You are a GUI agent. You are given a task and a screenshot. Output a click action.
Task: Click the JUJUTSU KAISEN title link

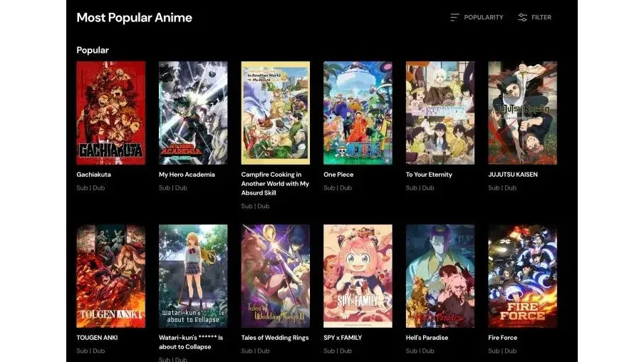click(513, 175)
